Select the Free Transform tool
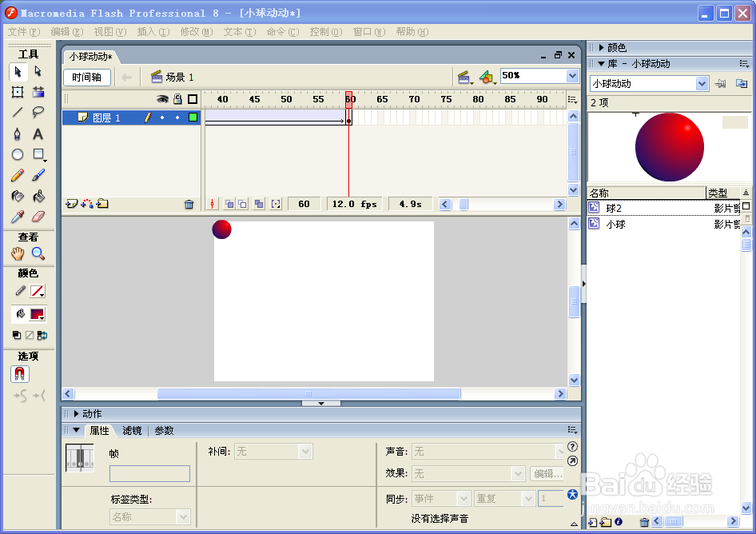The width and height of the screenshot is (756, 534). [x=18, y=92]
